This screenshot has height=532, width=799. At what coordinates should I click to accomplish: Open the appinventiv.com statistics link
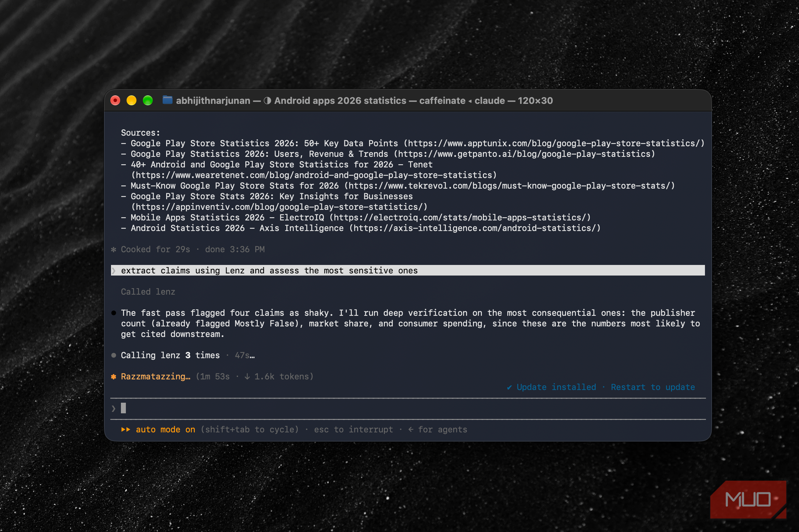279,207
